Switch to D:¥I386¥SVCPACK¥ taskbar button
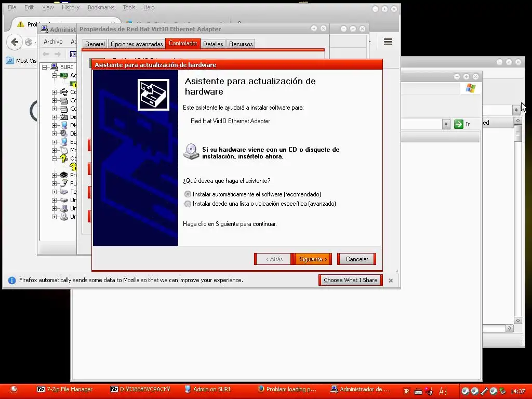532x399 pixels. [141, 389]
